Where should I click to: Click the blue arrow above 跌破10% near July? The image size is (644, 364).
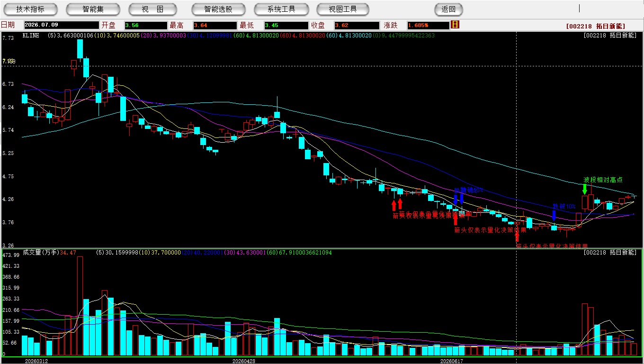[554, 216]
